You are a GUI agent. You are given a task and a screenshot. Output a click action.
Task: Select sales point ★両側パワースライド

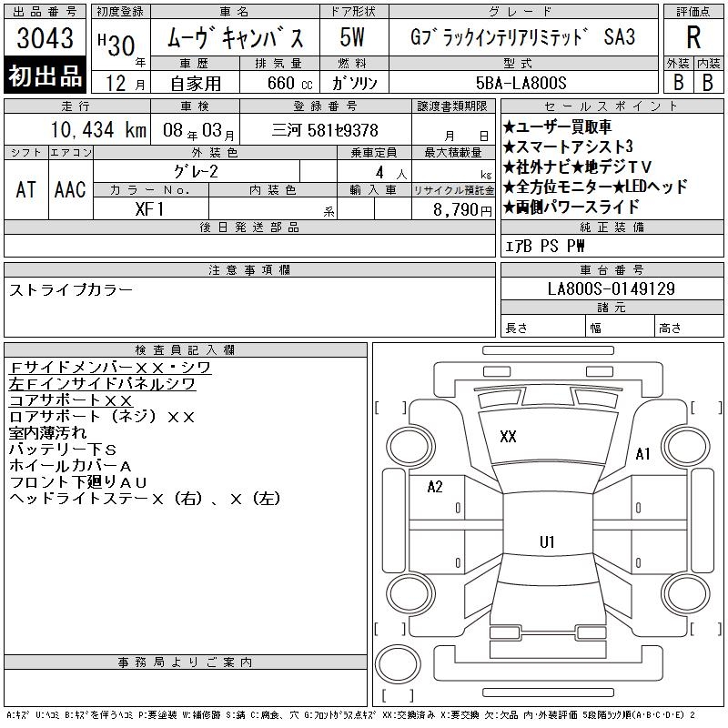[x=571, y=207]
